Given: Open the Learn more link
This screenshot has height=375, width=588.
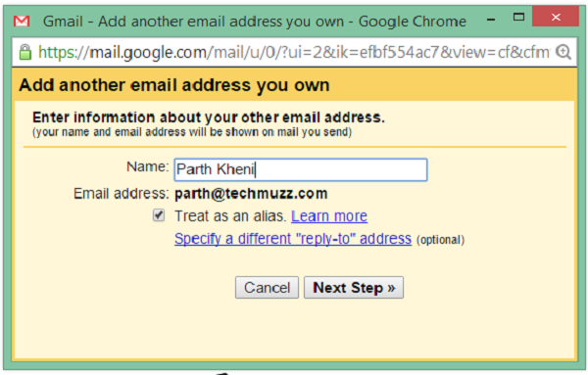Looking at the screenshot, I should click(x=329, y=216).
